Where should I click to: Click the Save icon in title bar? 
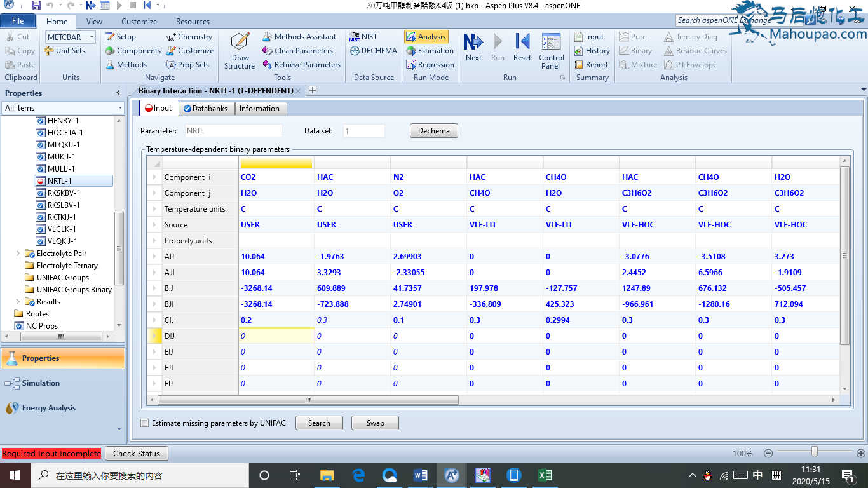(36, 6)
